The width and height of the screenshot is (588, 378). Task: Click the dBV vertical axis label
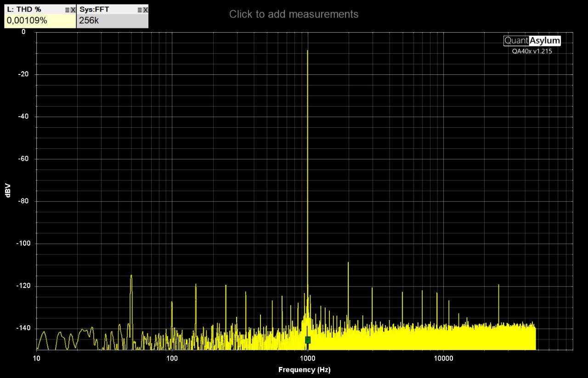coord(8,191)
